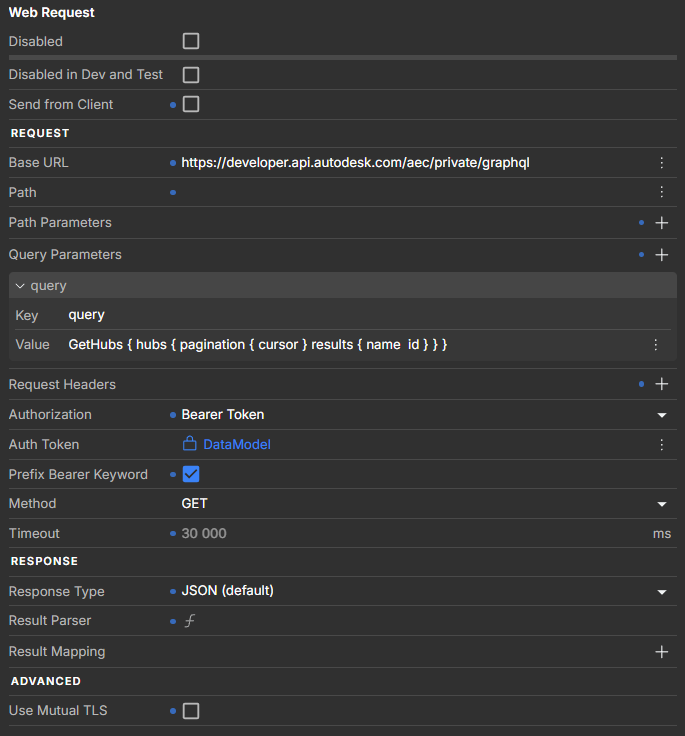
Task: Open the Auth Token options menu
Action: tap(661, 444)
